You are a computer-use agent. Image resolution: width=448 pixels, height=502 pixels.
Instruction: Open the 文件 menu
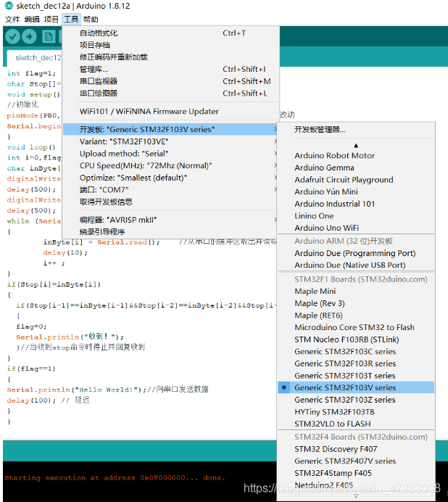point(12,19)
